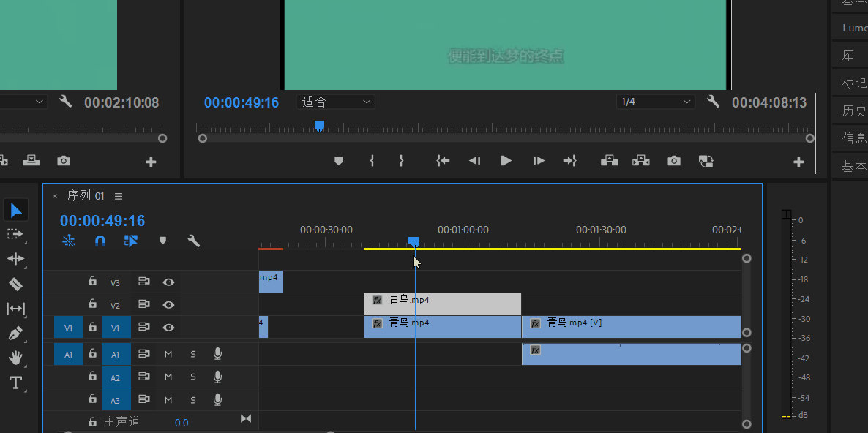This screenshot has width=868, height=433.
Task: Toggle nest sequence insert mode icon
Action: click(69, 241)
